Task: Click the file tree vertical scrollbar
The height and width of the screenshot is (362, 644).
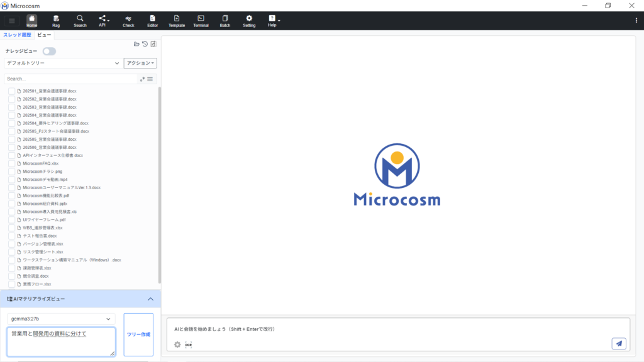Action: click(159, 185)
